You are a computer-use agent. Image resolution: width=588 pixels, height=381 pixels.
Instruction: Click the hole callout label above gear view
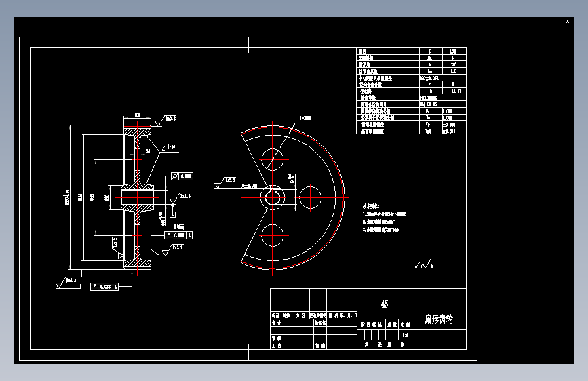(x=305, y=118)
